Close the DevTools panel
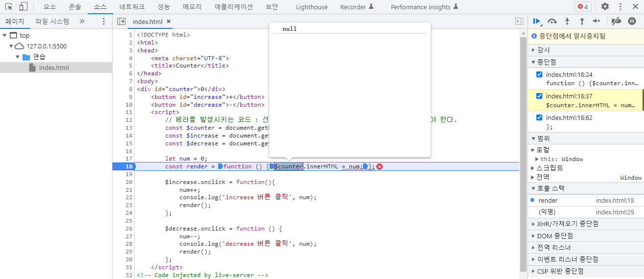This screenshot has height=279, width=644. coord(636,7)
